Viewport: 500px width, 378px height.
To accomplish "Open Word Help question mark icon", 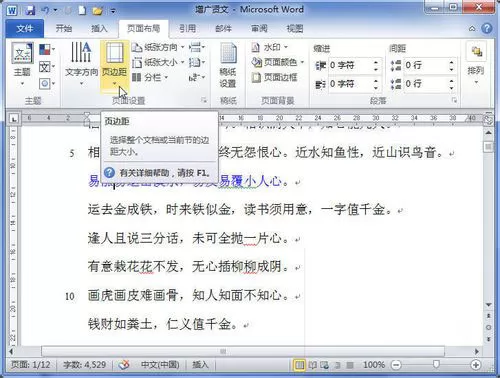I will pyautogui.click(x=487, y=29).
